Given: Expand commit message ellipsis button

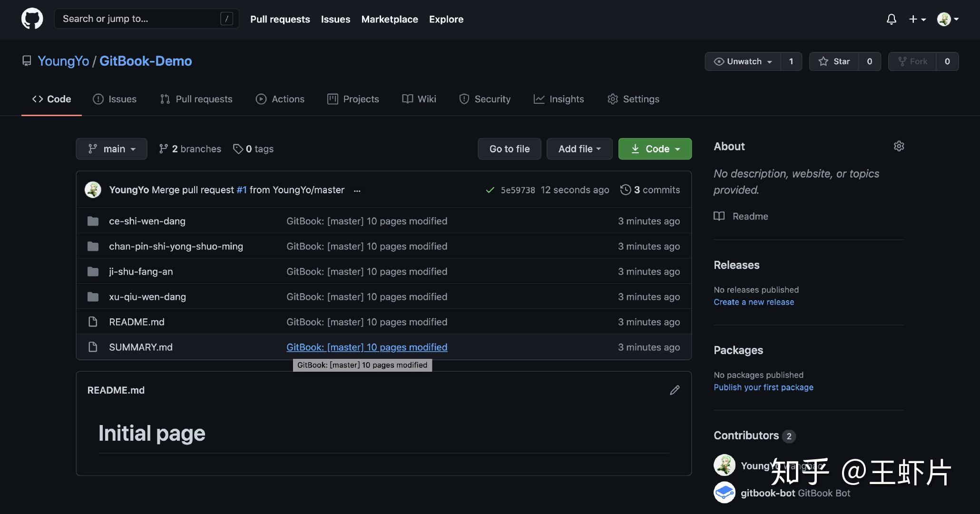Looking at the screenshot, I should 357,190.
